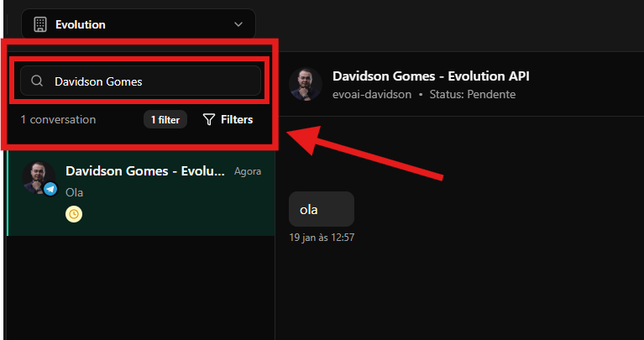Click the magnifier search icon

[37, 81]
